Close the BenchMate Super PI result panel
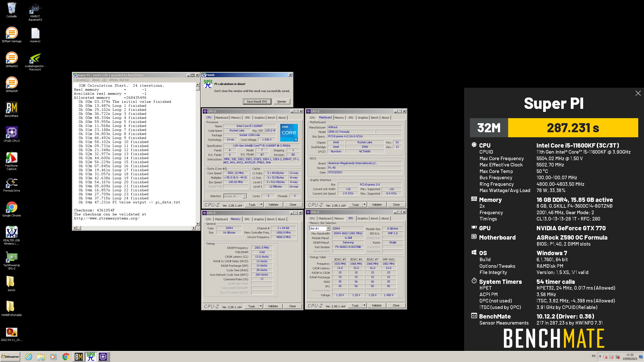The image size is (644, 362). tap(638, 93)
